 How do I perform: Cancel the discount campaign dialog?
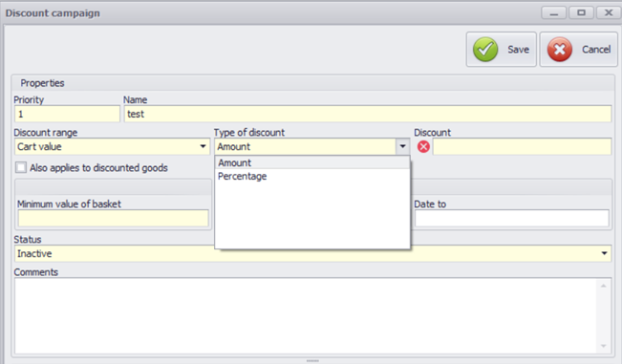coord(579,50)
